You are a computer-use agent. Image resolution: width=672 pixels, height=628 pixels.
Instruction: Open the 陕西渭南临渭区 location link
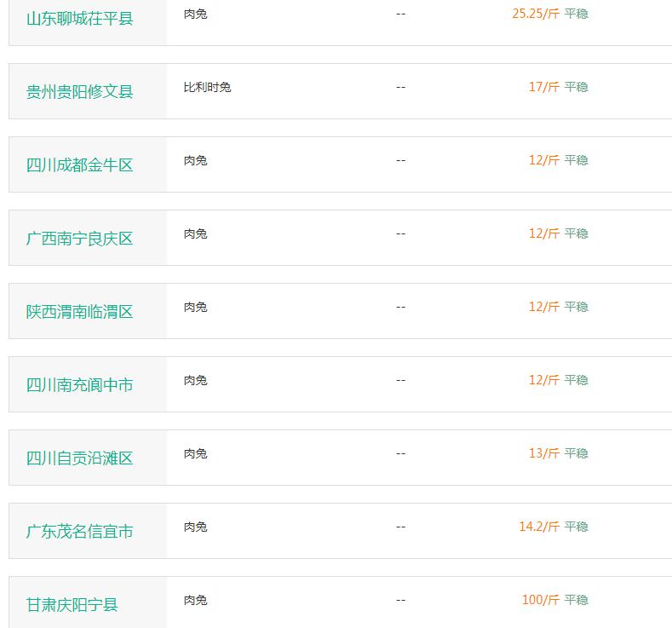coord(80,312)
